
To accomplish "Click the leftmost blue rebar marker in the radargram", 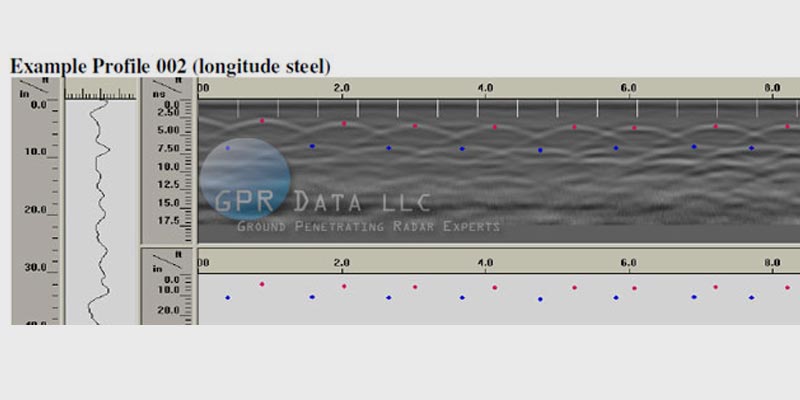I will click(x=228, y=148).
